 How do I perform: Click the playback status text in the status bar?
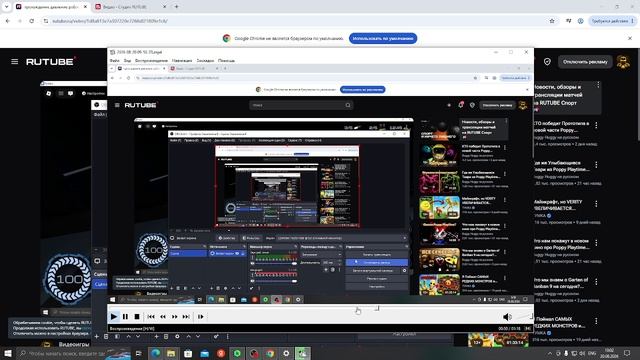coord(132,328)
